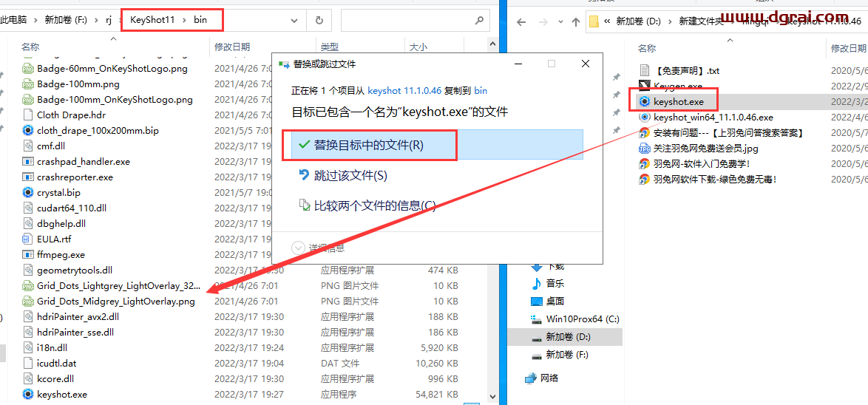The image size is (868, 405).
Task: Select the crystal.bip file icon
Action: [x=28, y=192]
